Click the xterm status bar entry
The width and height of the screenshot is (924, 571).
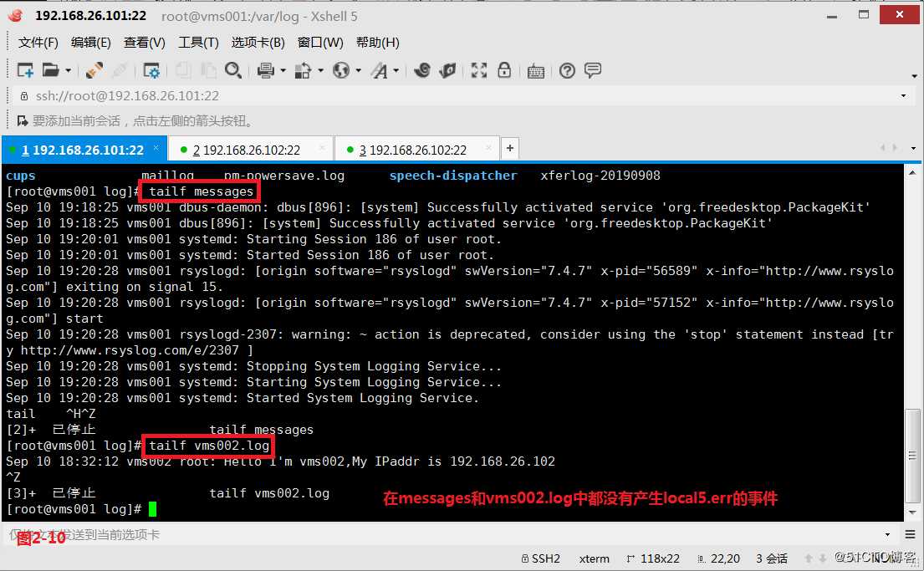click(594, 558)
